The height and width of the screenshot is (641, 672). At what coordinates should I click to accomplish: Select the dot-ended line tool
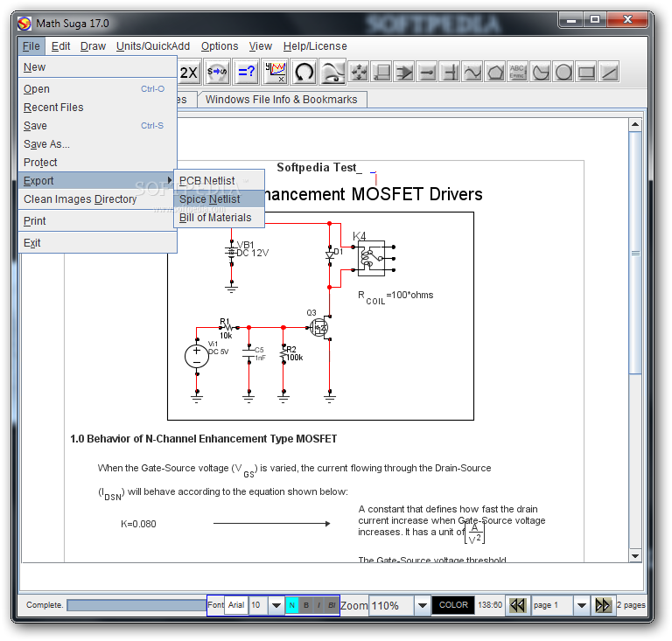coord(427,72)
